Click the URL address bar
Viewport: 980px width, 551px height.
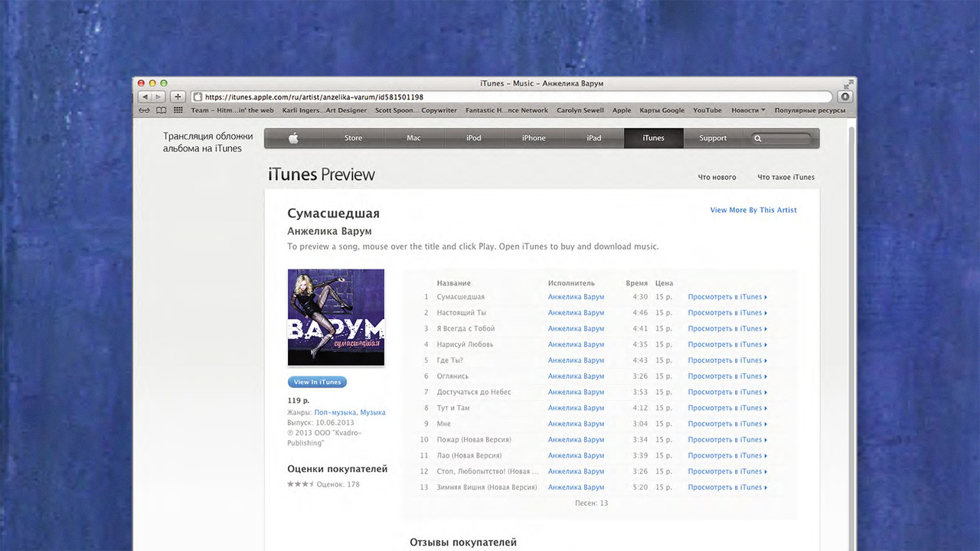(513, 97)
